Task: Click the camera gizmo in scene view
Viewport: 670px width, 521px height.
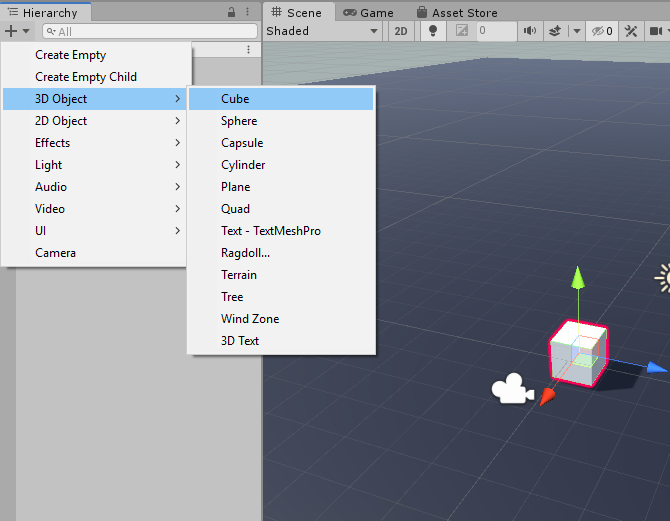Action: (x=511, y=390)
